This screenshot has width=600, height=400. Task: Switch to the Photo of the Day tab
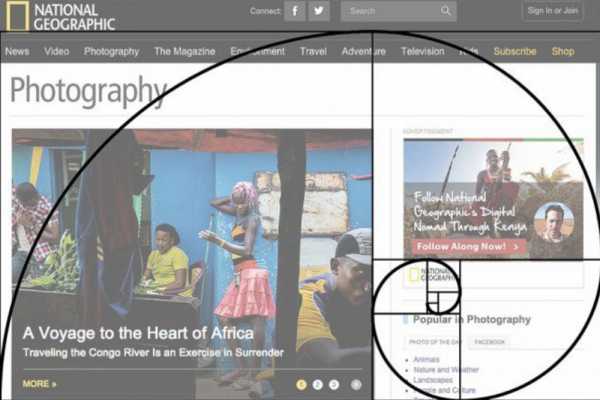[x=432, y=342]
